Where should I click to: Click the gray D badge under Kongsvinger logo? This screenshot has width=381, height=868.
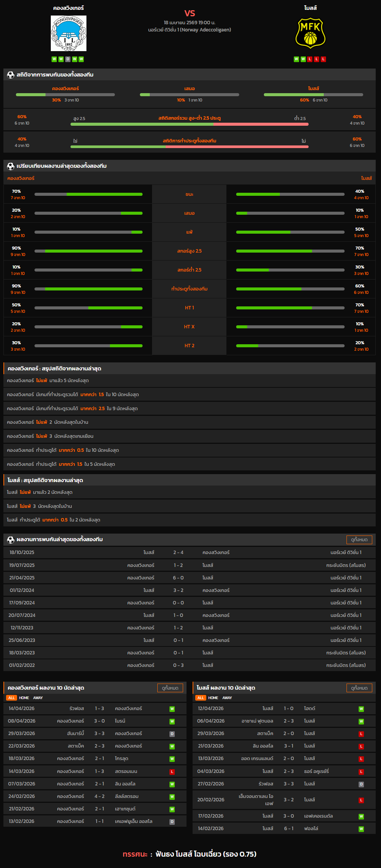[x=68, y=59]
